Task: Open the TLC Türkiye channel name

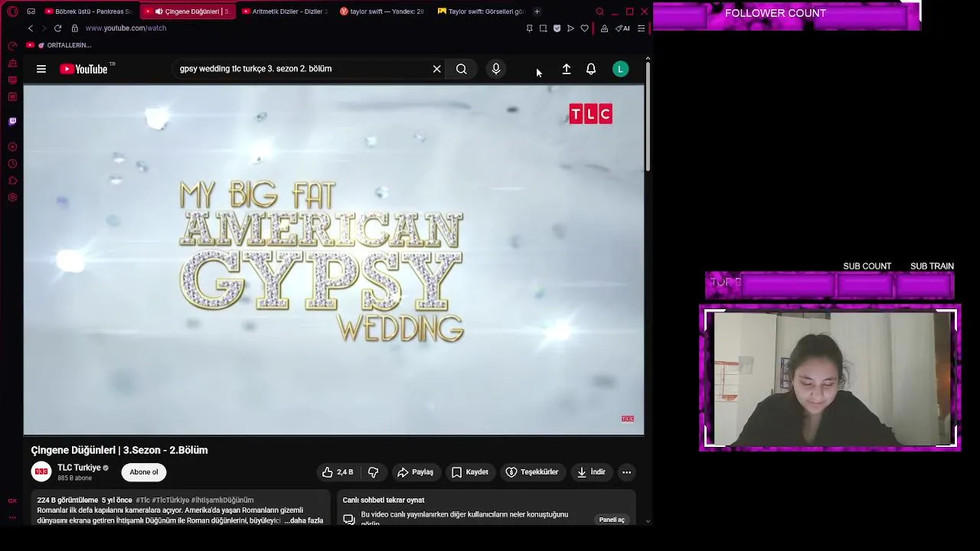Action: coord(79,468)
